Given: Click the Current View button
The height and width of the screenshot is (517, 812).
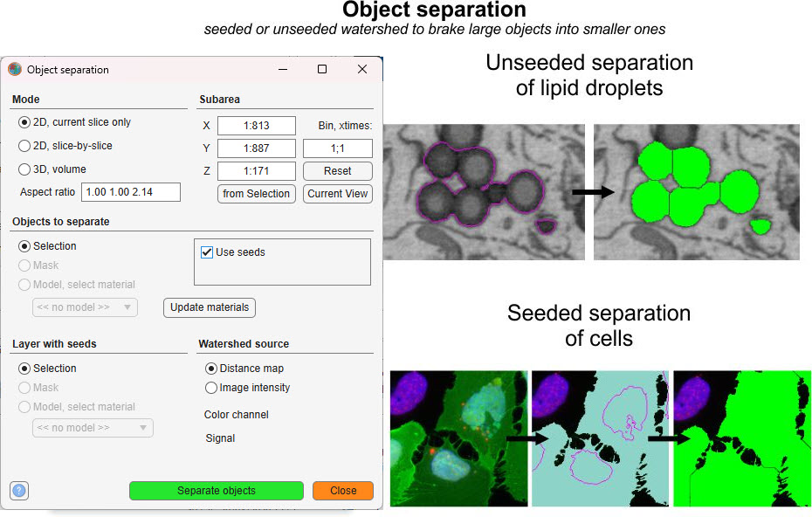Looking at the screenshot, I should coord(338,194).
